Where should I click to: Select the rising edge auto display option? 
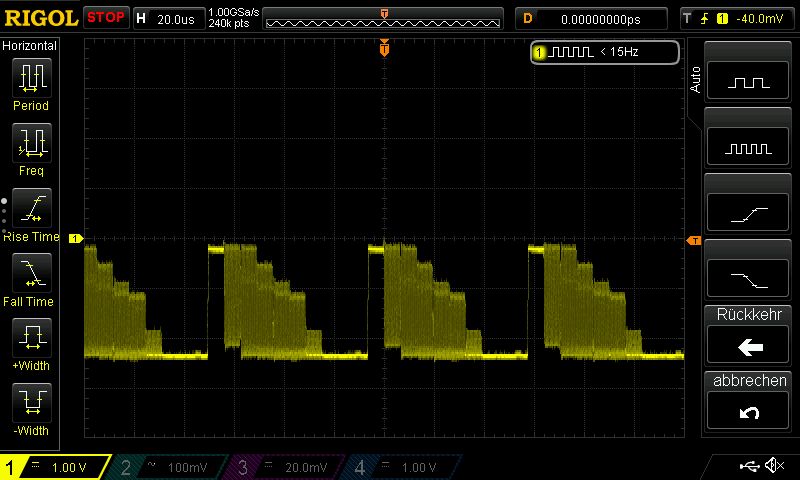(750, 213)
